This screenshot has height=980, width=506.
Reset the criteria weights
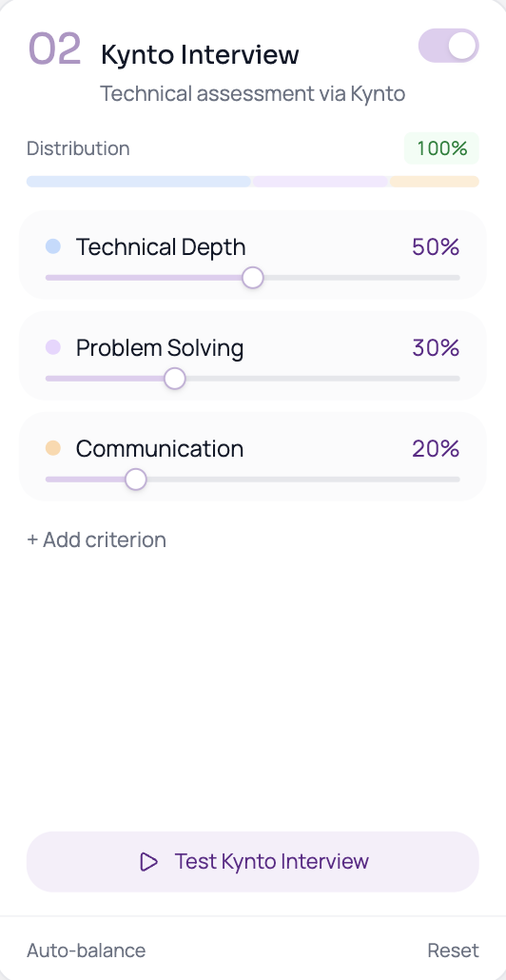tap(453, 951)
